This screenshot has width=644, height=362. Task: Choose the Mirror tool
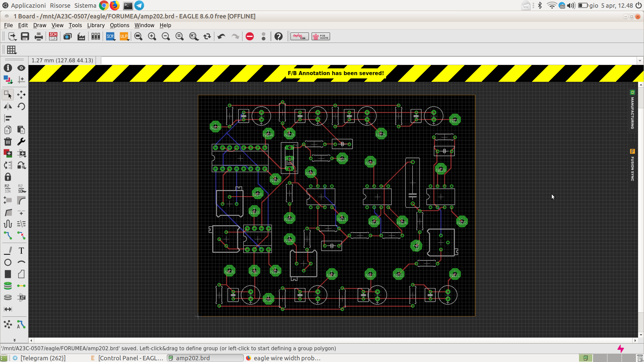coord(8,107)
